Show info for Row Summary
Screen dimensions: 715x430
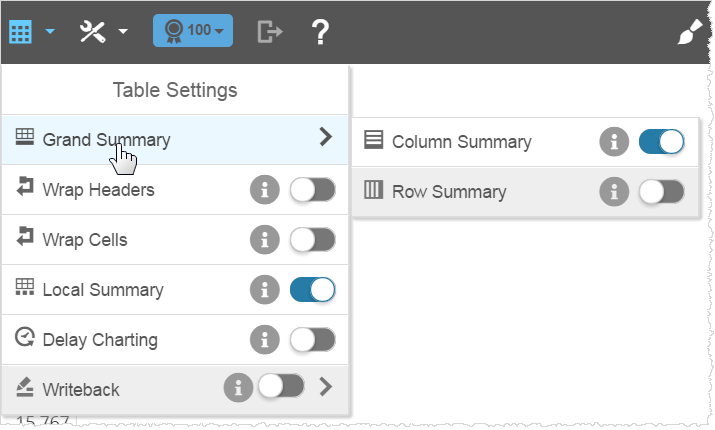pyautogui.click(x=614, y=192)
